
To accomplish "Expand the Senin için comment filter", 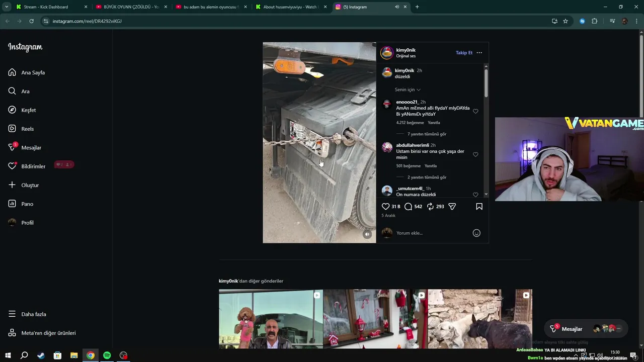I will click(408, 89).
